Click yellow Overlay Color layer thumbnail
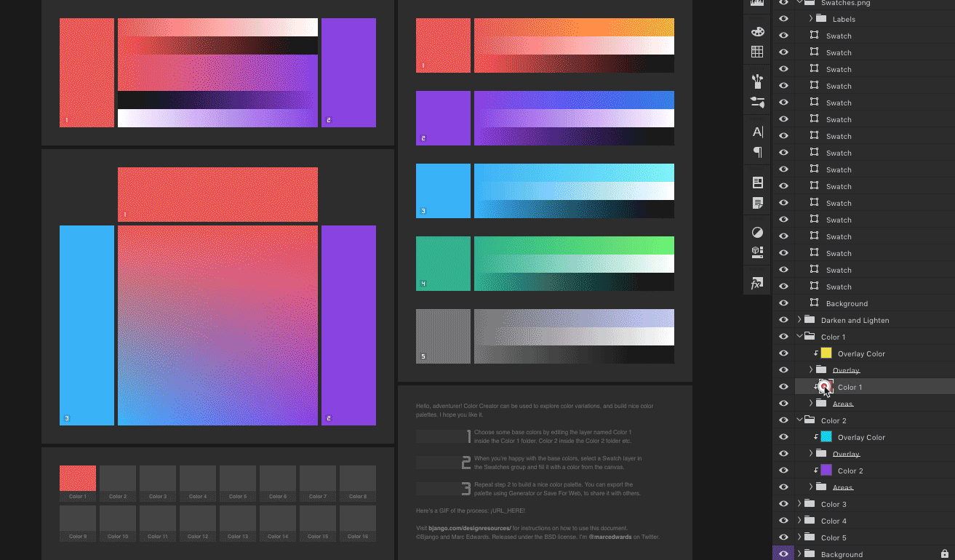Screen dimensions: 955x560 pos(826,353)
